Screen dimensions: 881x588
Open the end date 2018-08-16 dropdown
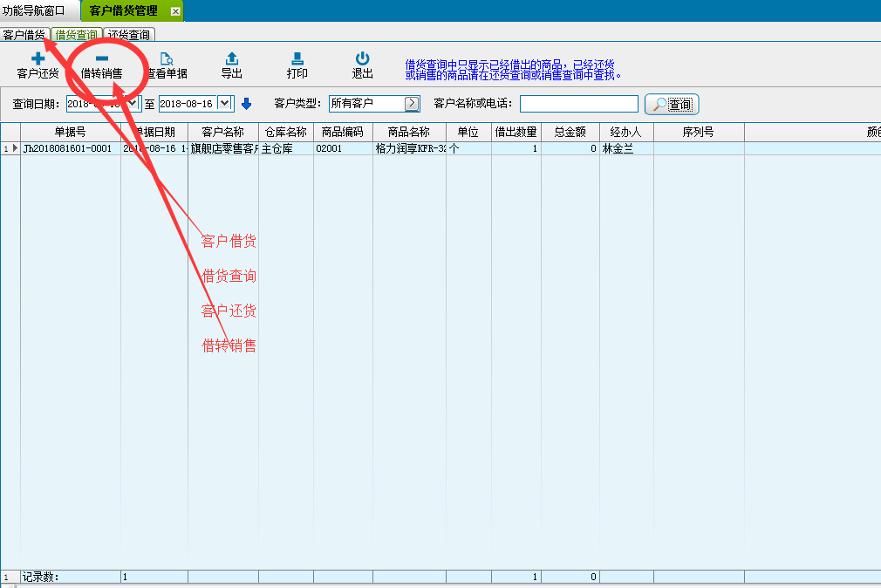224,103
